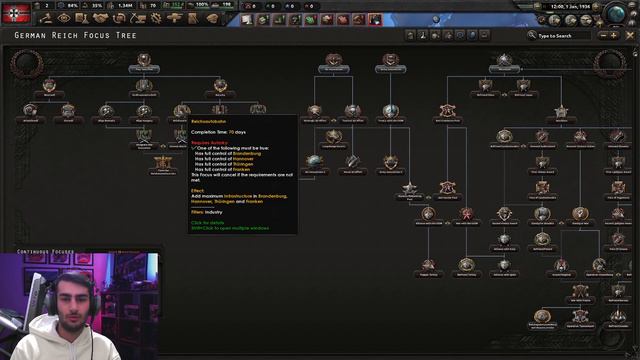Open the Construction crane menu icon
This screenshot has height=360, width=640.
click(138, 18)
